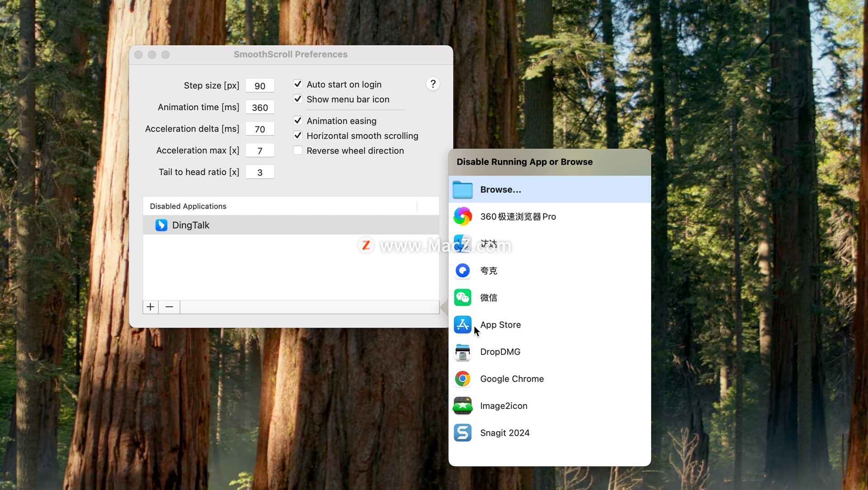Choose 360极速浏览器 Pro from list
Image resolution: width=868 pixels, height=490 pixels.
tap(518, 217)
